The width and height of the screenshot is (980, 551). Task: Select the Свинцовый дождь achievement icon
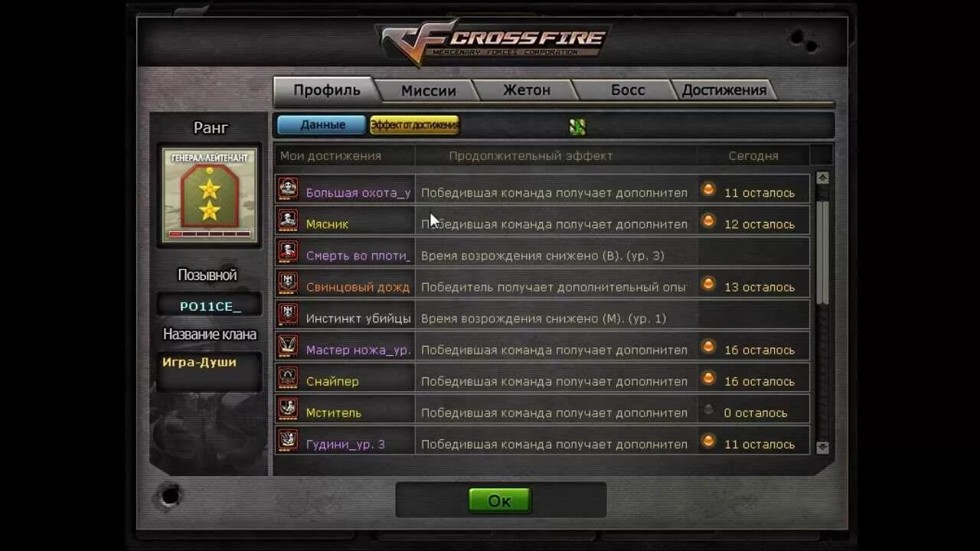coord(288,282)
